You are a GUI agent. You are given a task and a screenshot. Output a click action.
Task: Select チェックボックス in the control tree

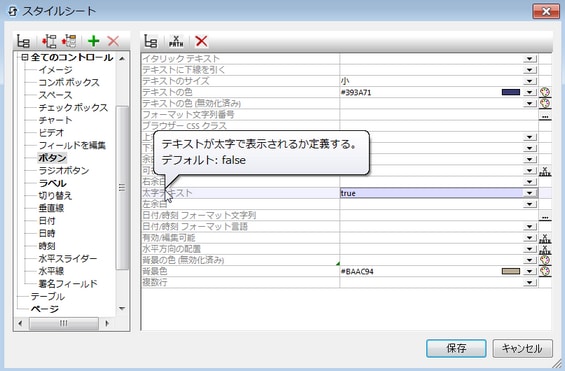[x=73, y=107]
